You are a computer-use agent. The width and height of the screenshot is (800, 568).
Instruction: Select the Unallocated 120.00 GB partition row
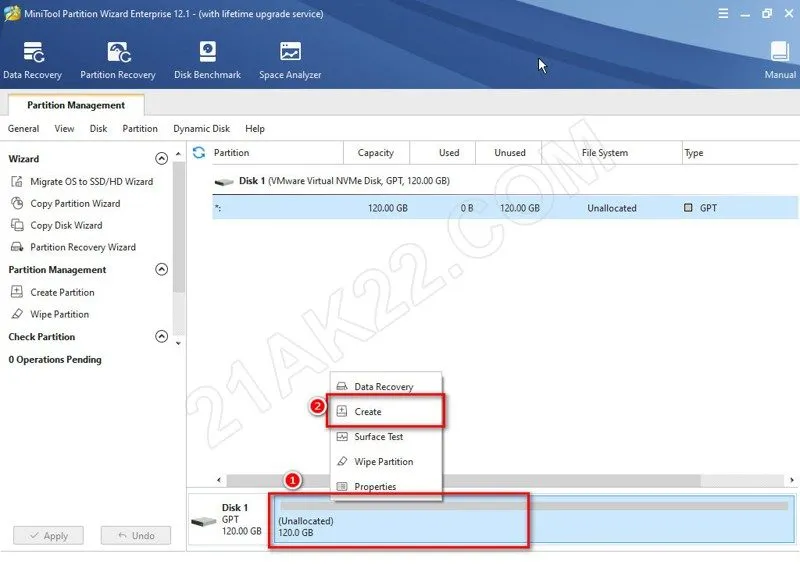click(505, 208)
